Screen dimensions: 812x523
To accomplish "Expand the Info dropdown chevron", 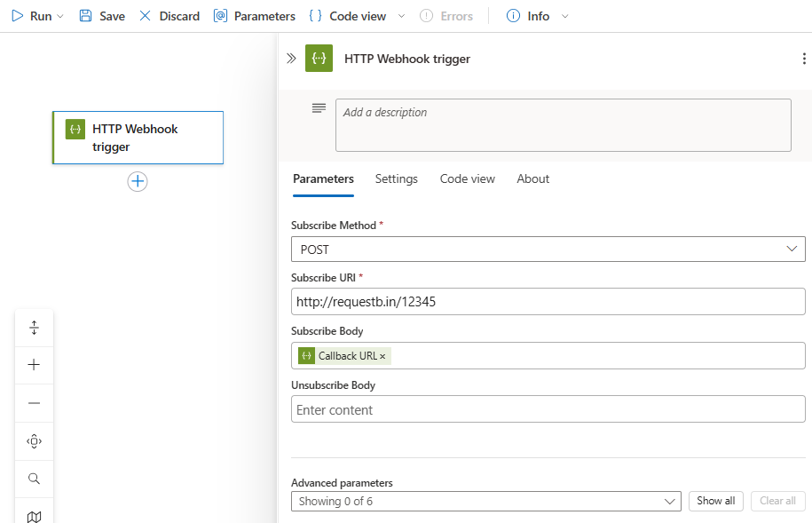I will point(566,16).
